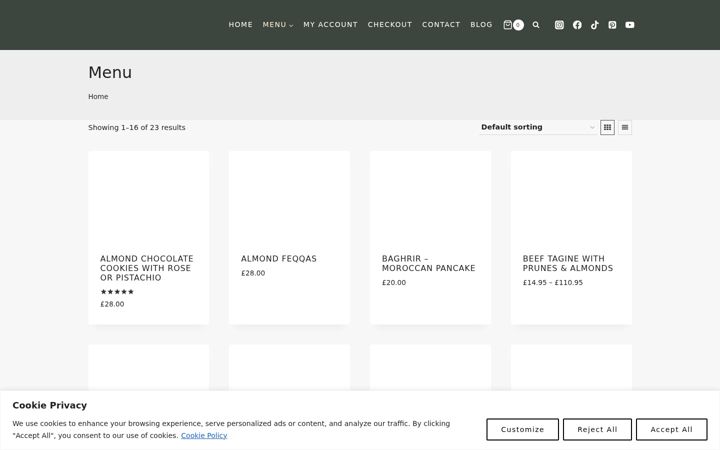Open the Pinterest social link
The height and width of the screenshot is (450, 720).
tap(613, 25)
